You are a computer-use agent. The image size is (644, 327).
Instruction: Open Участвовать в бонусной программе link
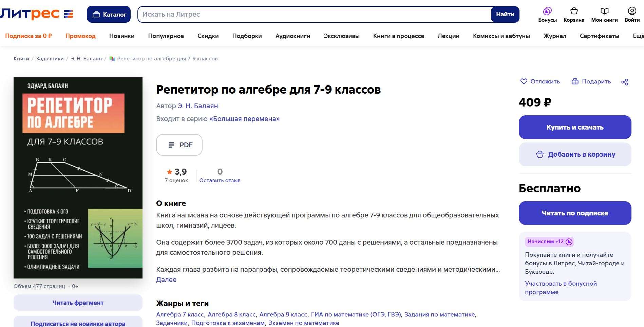(x=561, y=288)
